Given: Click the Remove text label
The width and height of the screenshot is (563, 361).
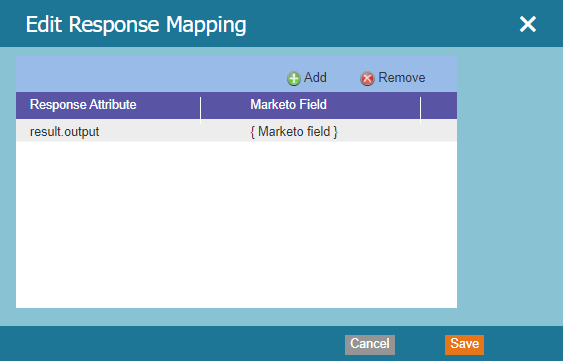Looking at the screenshot, I should [x=402, y=78].
